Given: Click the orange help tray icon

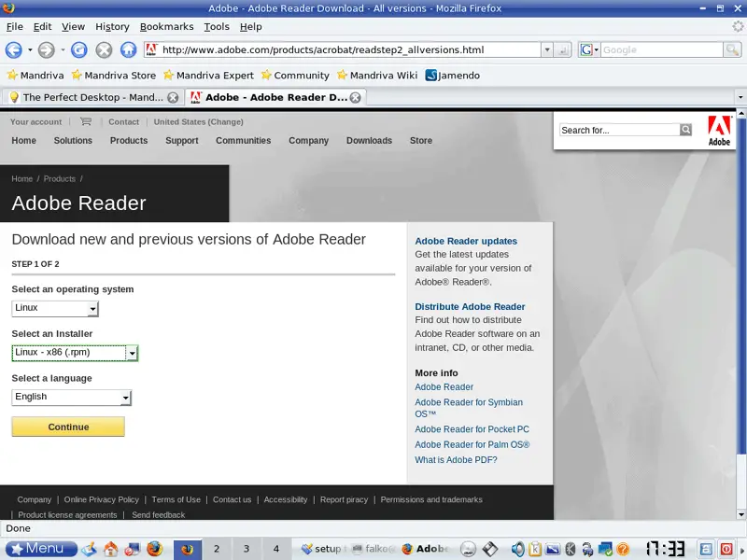Looking at the screenshot, I should pos(623,549).
